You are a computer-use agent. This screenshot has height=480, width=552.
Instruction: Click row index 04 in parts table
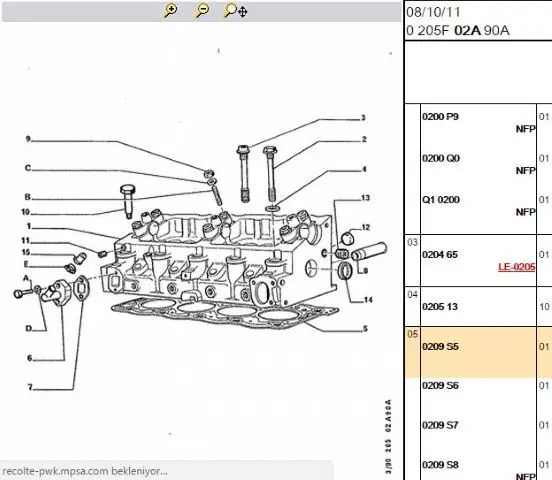click(412, 294)
